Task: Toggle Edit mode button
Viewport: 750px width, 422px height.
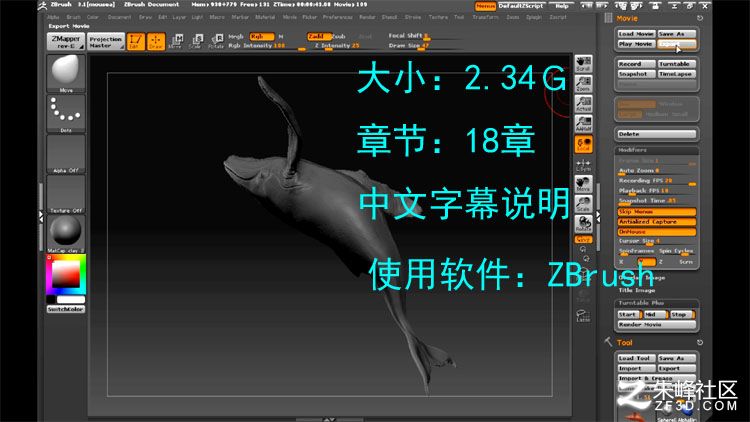Action: [136, 42]
